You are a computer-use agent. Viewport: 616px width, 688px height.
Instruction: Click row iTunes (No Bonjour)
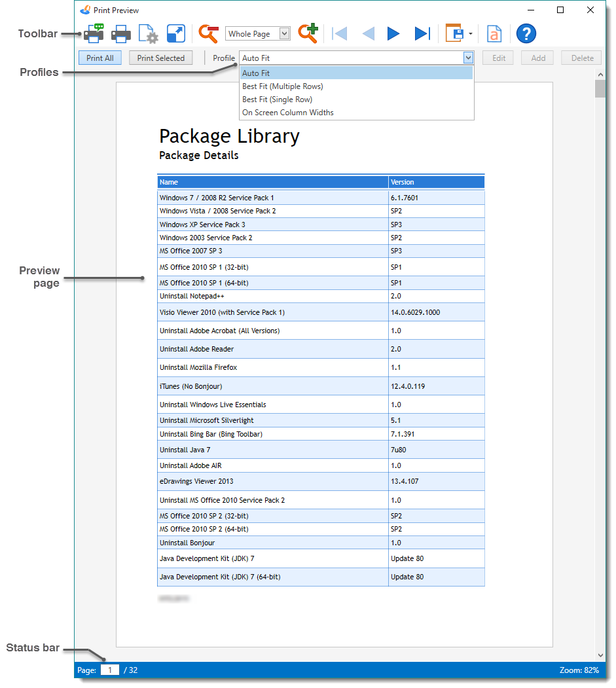point(321,386)
